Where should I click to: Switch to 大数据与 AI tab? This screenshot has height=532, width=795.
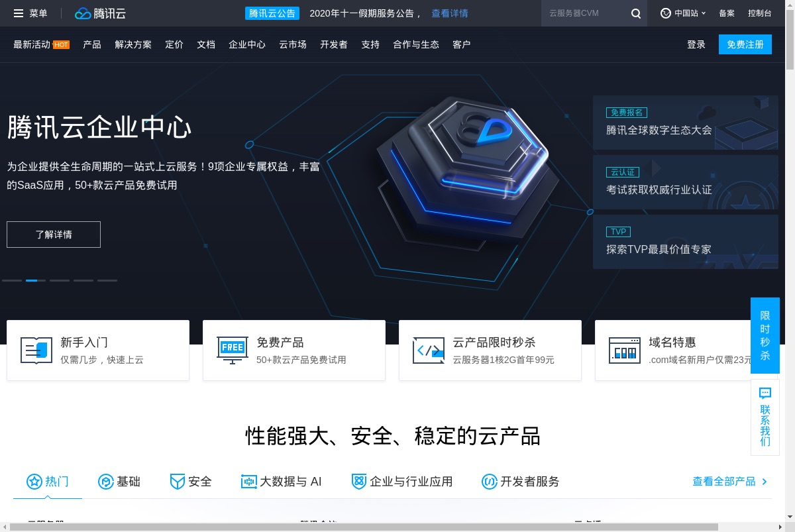pyautogui.click(x=282, y=482)
